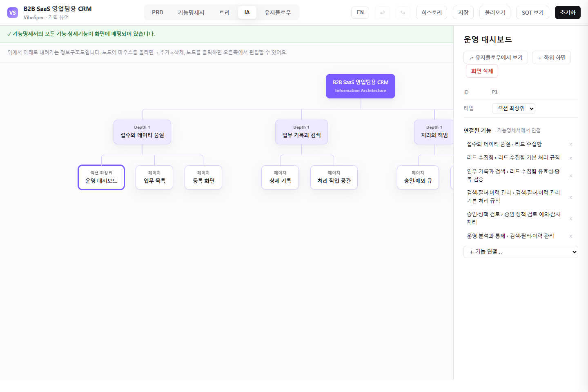The height and width of the screenshot is (392, 588).
Task: Select the '승인·예외 큐' page node
Action: tap(418, 177)
